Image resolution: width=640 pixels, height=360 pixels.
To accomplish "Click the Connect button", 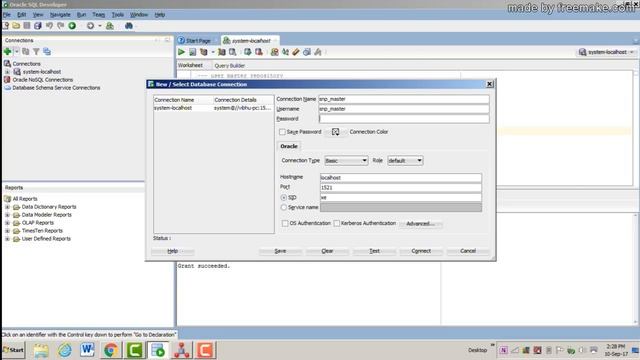I will tap(421, 251).
